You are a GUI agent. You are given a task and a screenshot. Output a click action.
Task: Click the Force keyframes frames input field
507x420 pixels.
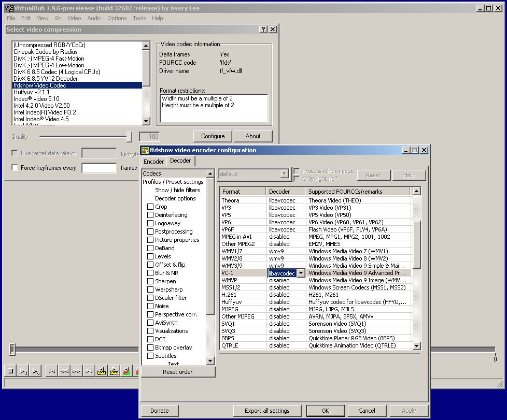[99, 168]
